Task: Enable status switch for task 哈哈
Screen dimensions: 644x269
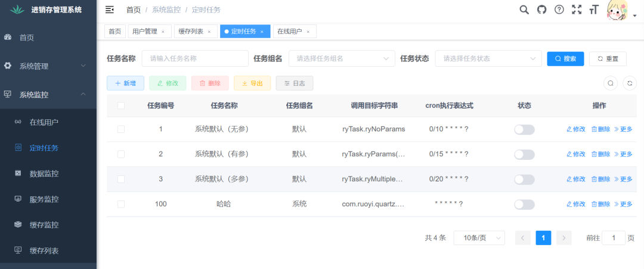Action: (x=525, y=205)
